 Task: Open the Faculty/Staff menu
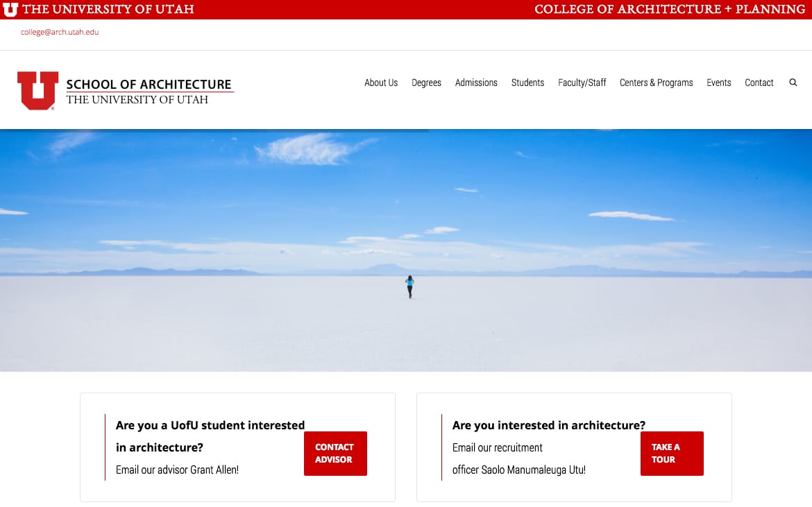click(582, 83)
